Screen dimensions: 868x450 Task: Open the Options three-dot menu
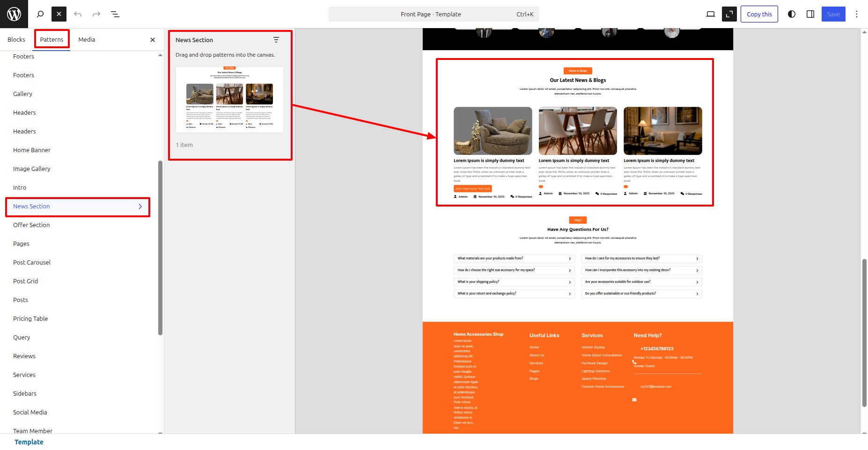click(x=857, y=14)
